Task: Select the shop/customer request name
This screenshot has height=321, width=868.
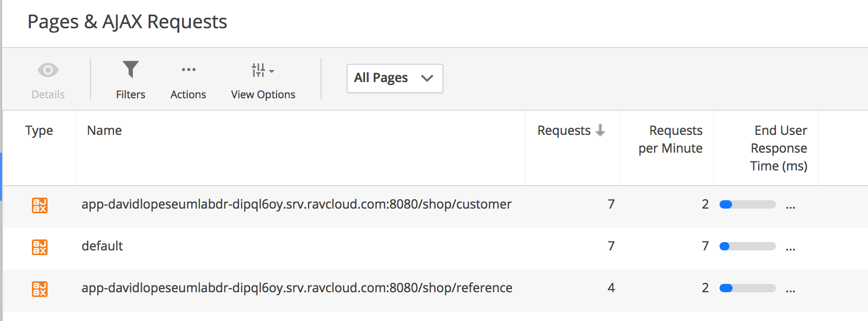Action: pos(296,204)
